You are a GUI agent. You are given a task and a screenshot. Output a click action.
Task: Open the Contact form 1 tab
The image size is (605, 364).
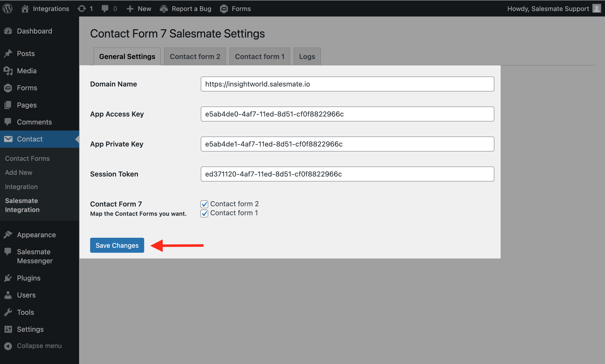pyautogui.click(x=260, y=56)
